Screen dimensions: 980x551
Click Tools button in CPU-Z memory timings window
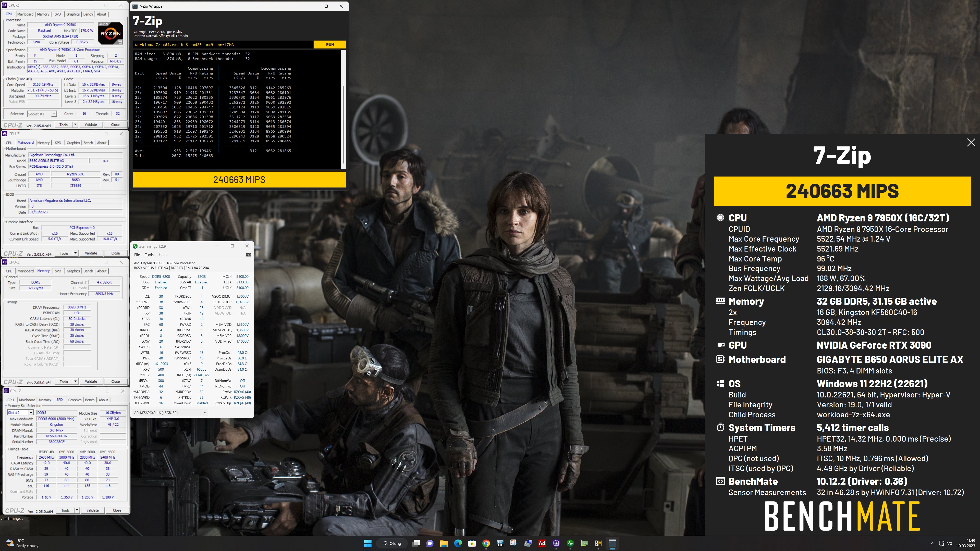(x=64, y=381)
